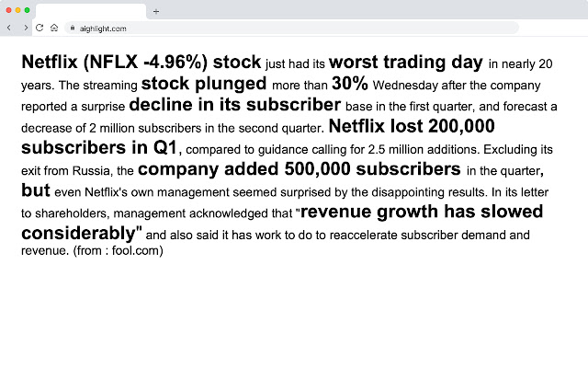588x368 pixels.
Task: Click "decline in its subscriber" highlighted text
Action: point(235,105)
